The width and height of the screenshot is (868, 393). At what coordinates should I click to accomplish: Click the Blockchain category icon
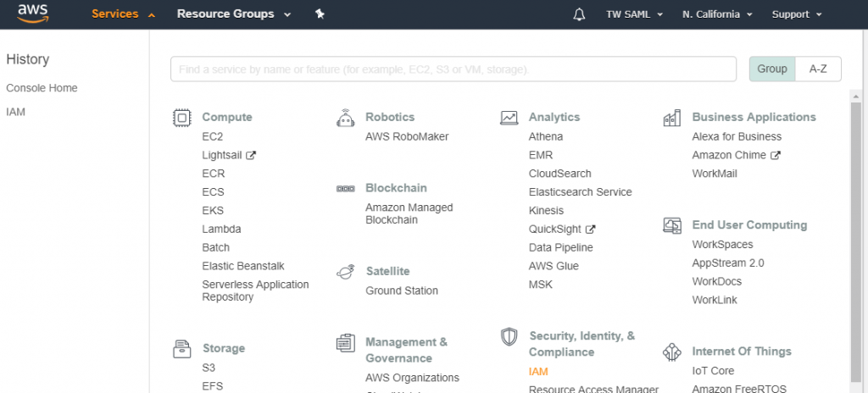pyautogui.click(x=346, y=189)
